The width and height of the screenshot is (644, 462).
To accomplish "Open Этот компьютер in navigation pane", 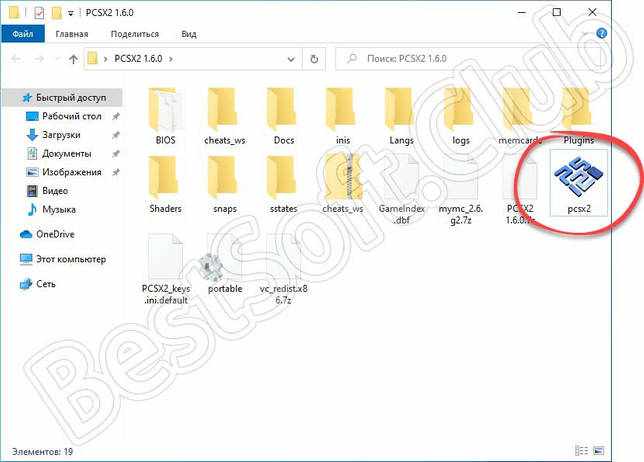I will [x=63, y=259].
